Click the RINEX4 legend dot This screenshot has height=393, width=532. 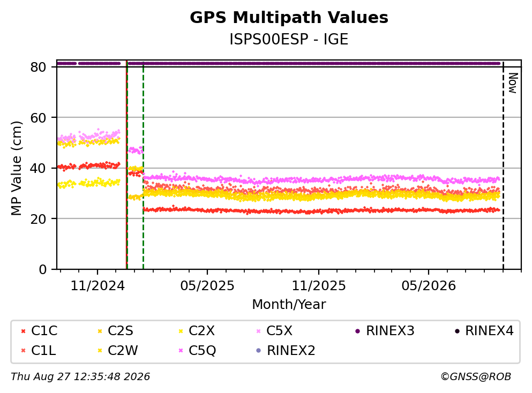click(457, 331)
